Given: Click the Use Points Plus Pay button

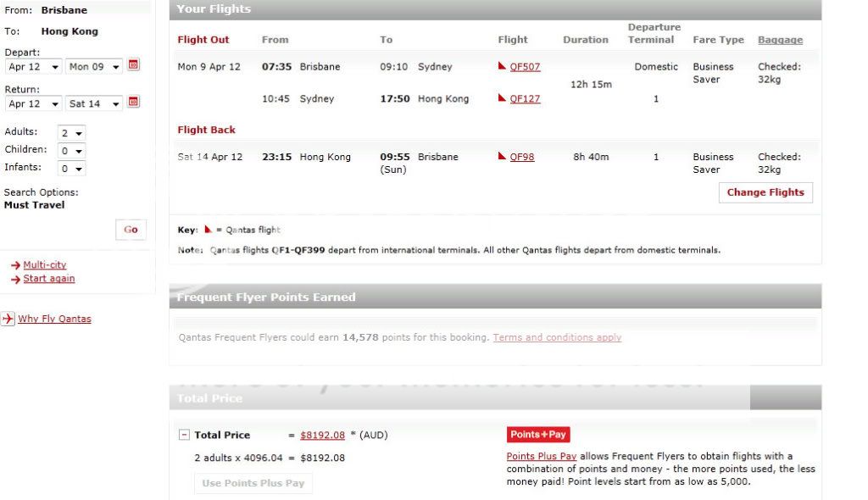Looking at the screenshot, I should [x=253, y=483].
